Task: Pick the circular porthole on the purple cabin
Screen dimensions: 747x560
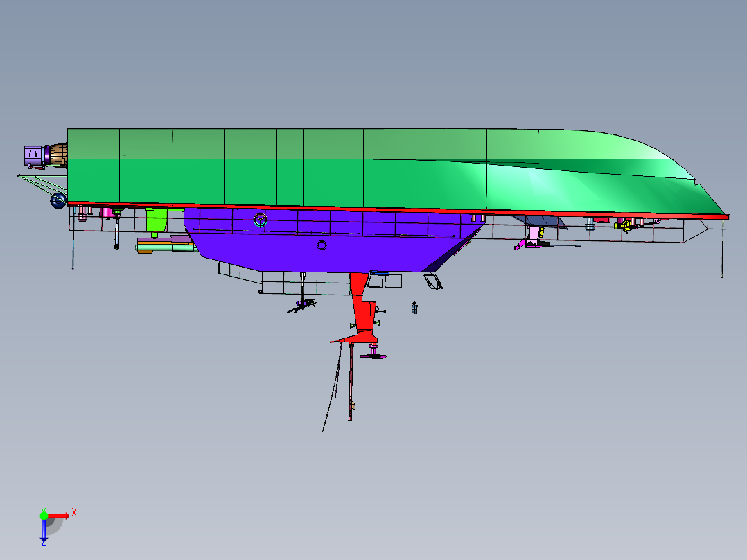Action: tap(322, 245)
